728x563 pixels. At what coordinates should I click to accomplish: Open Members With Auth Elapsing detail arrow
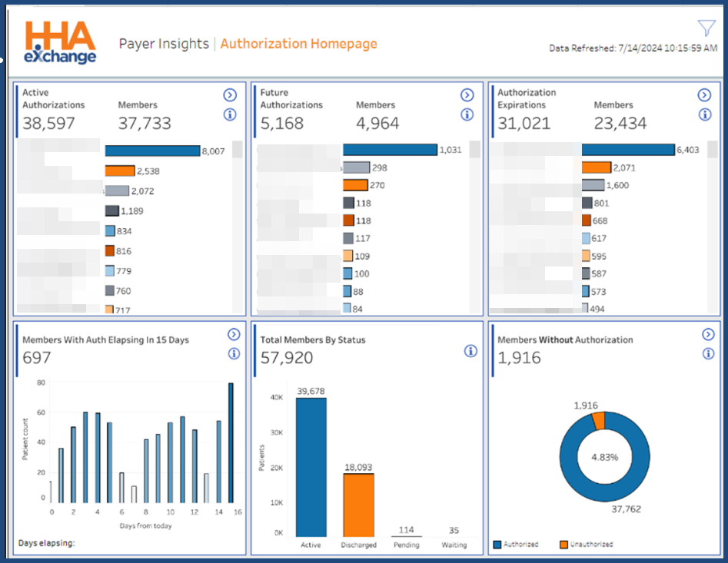[234, 335]
